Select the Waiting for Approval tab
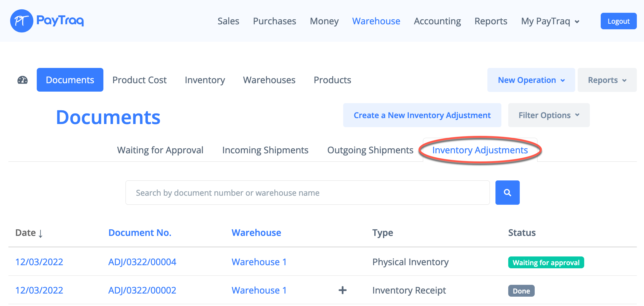The width and height of the screenshot is (644, 306). tap(160, 150)
